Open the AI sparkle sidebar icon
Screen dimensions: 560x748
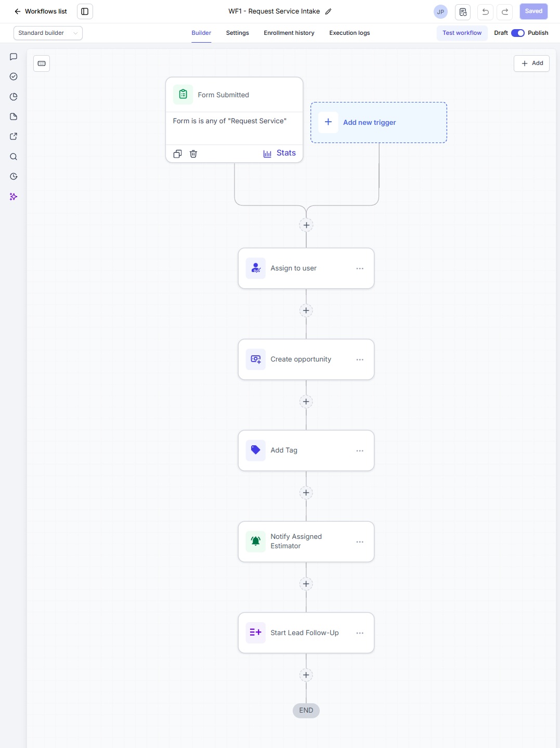click(x=14, y=197)
